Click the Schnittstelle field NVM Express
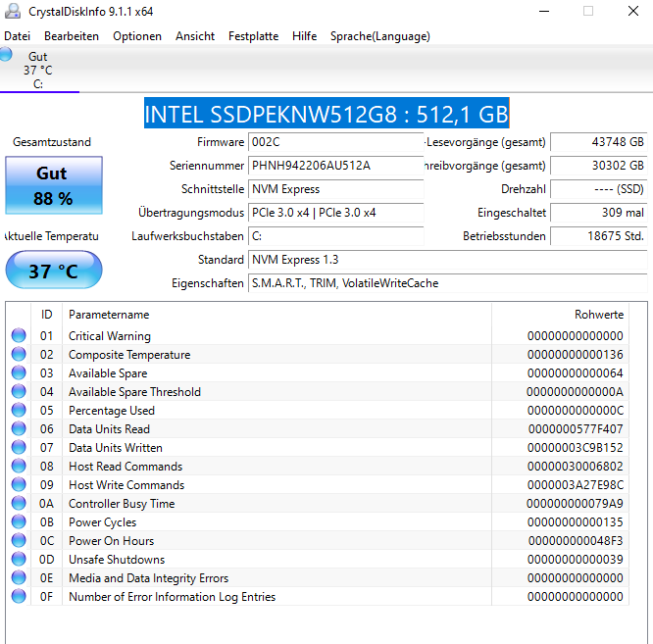Viewport: 653px width, 644px height. [335, 189]
